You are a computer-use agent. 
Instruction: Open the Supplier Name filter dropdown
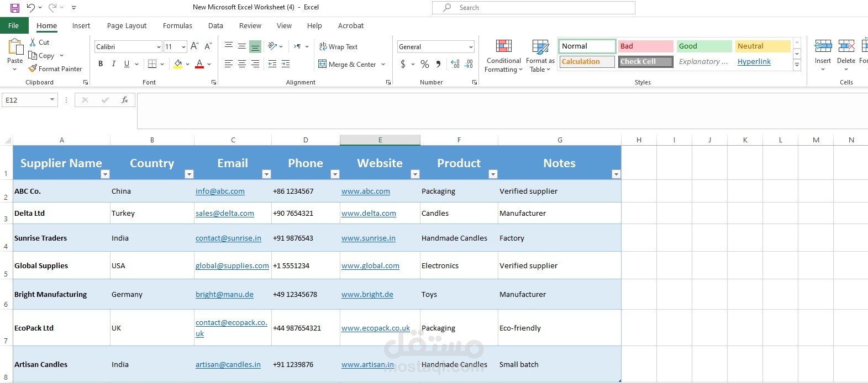click(105, 174)
